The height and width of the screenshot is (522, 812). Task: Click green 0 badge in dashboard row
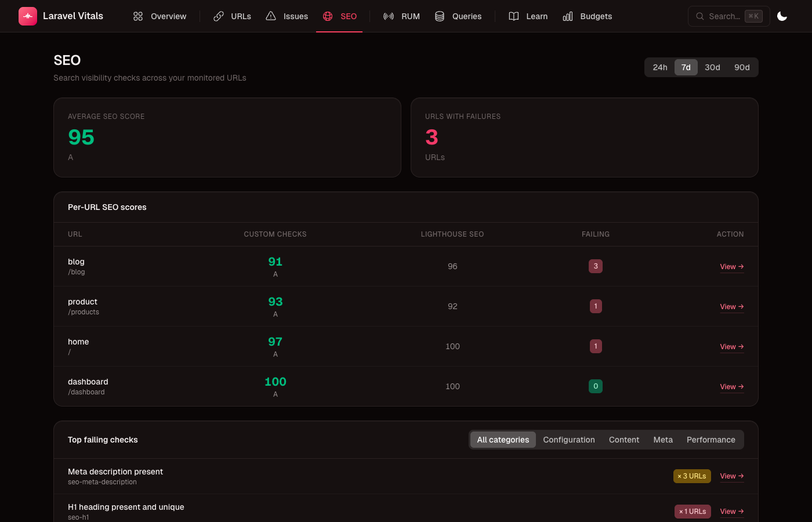coord(596,386)
